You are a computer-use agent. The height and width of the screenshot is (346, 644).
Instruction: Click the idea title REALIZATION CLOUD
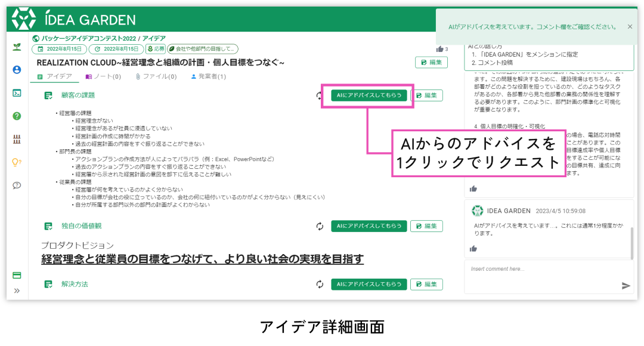tap(160, 63)
